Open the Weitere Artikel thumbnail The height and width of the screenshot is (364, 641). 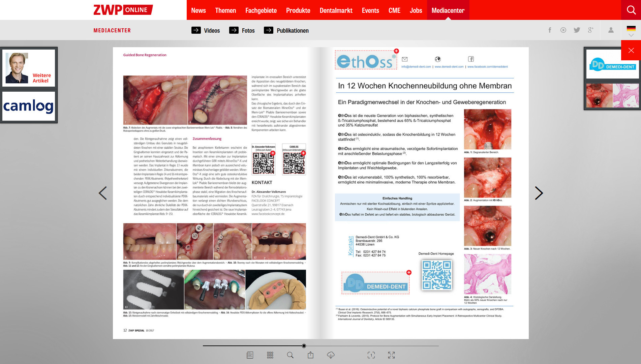pos(29,68)
